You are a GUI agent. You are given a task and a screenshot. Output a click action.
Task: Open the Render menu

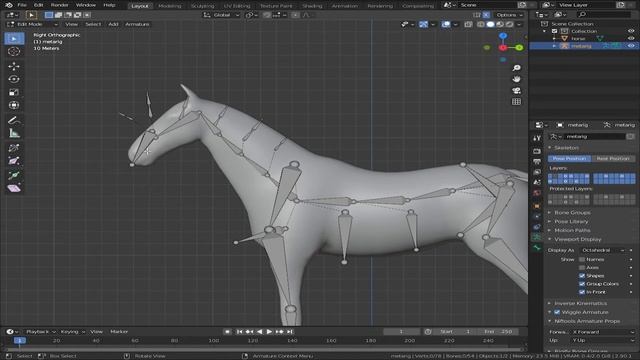click(x=60, y=5)
